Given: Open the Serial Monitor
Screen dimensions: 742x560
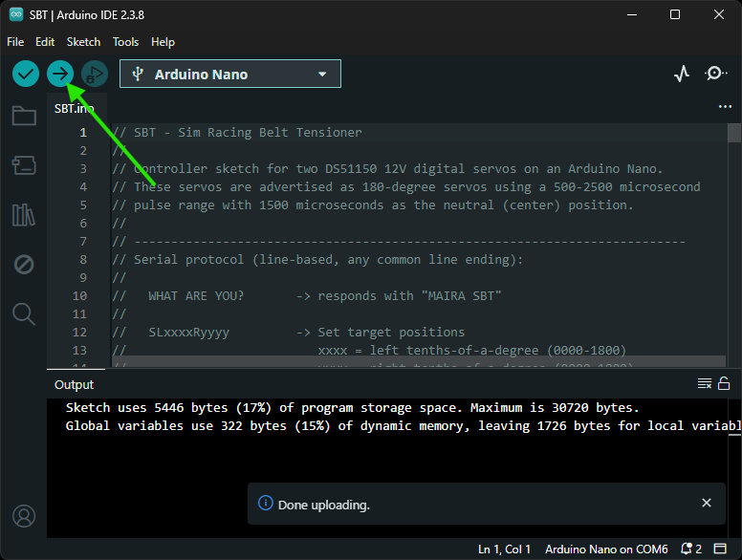Looking at the screenshot, I should 716,74.
